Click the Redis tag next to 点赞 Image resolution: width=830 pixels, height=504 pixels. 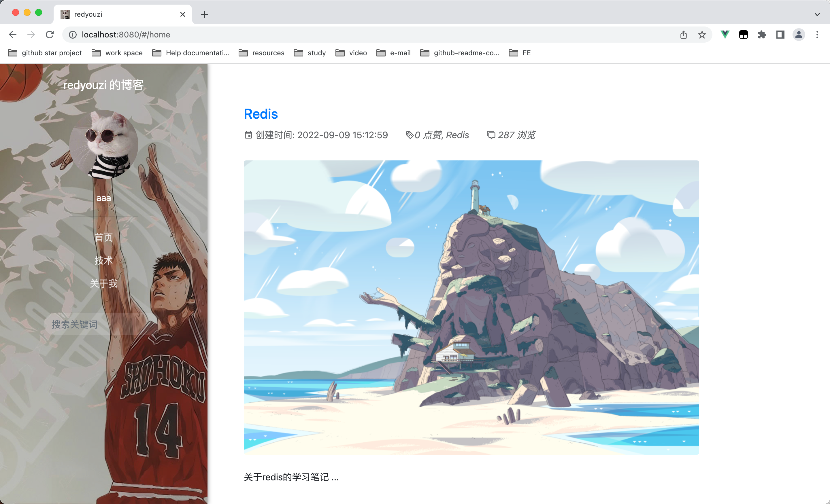click(x=457, y=135)
